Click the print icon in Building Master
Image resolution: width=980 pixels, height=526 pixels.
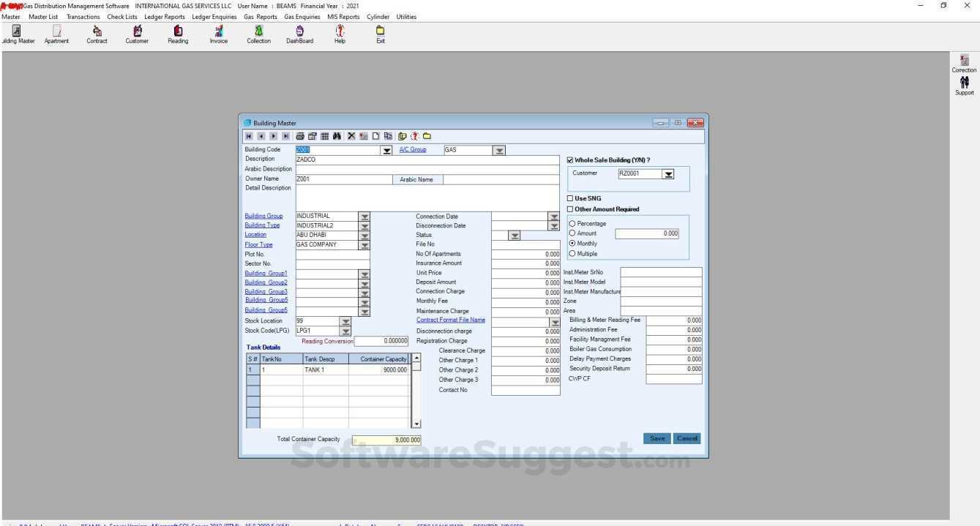tap(300, 136)
